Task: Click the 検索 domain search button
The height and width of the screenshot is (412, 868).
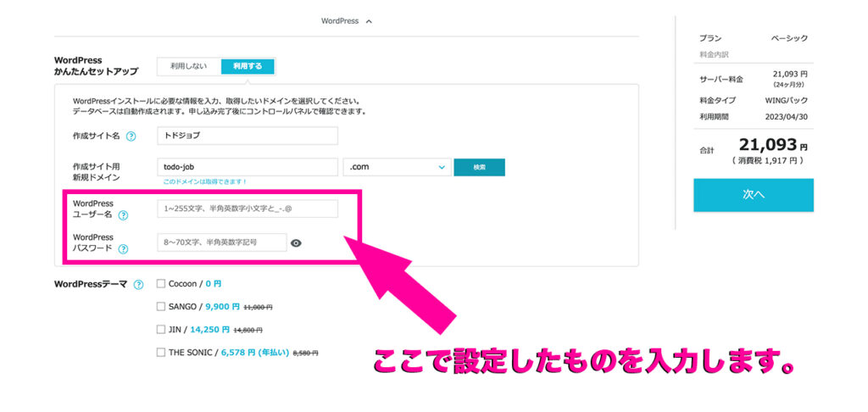Action: 480,167
